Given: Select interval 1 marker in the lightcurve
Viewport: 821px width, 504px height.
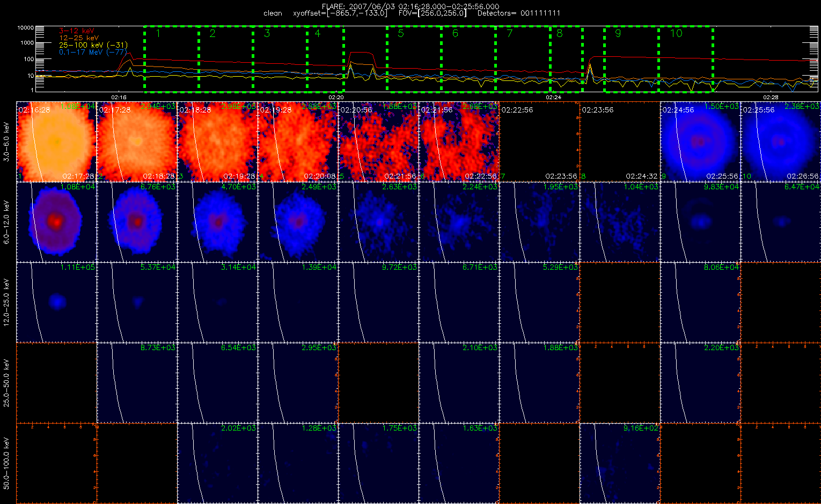Looking at the screenshot, I should pyautogui.click(x=158, y=33).
